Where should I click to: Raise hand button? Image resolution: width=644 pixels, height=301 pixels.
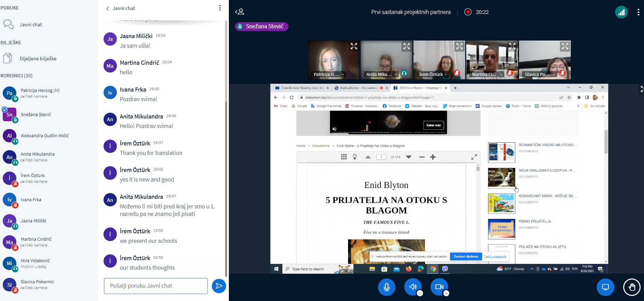pos(632,287)
